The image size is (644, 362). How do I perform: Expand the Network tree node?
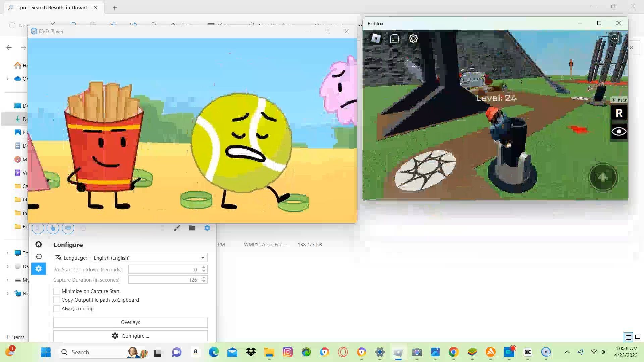coord(7,293)
